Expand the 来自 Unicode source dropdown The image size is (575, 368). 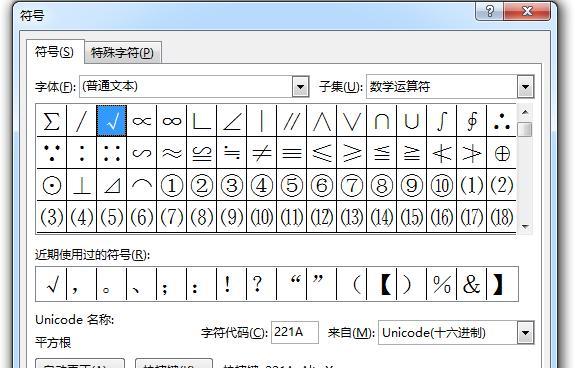pos(525,333)
